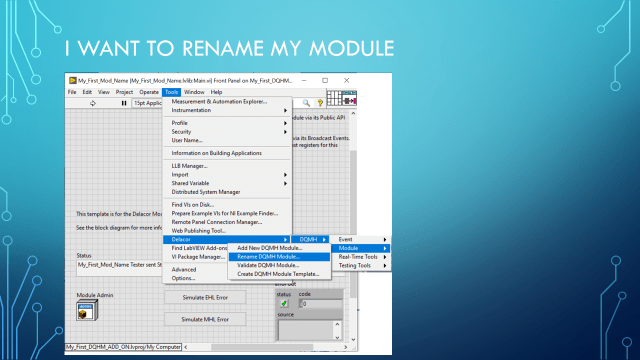The width and height of the screenshot is (640, 360).
Task: Open the Project menu
Action: (124, 92)
